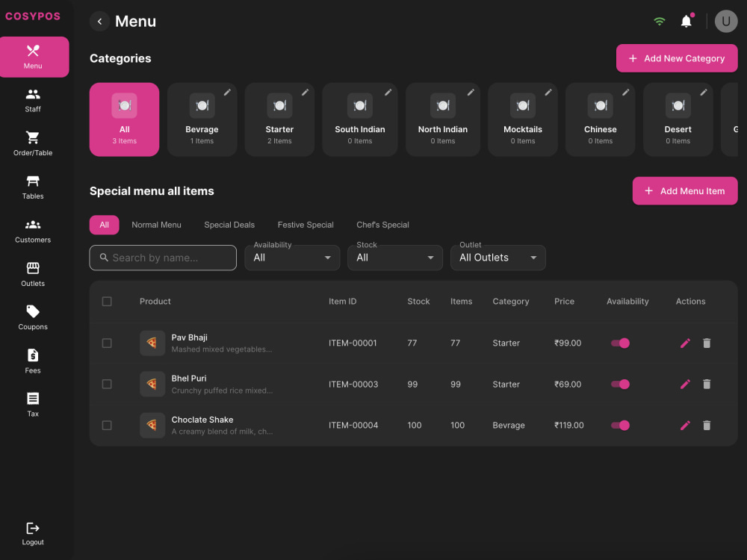747x560 pixels.
Task: Click the Search by name field
Action: [x=163, y=258]
